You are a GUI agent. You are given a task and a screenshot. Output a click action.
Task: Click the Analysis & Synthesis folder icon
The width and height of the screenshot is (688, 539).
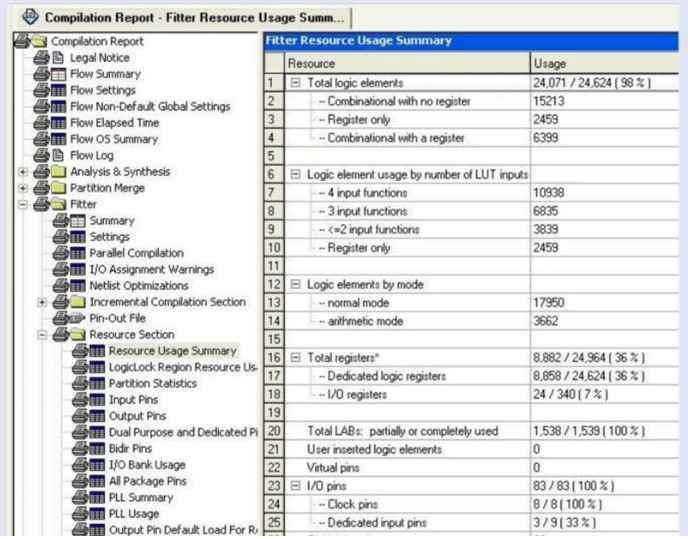58,172
